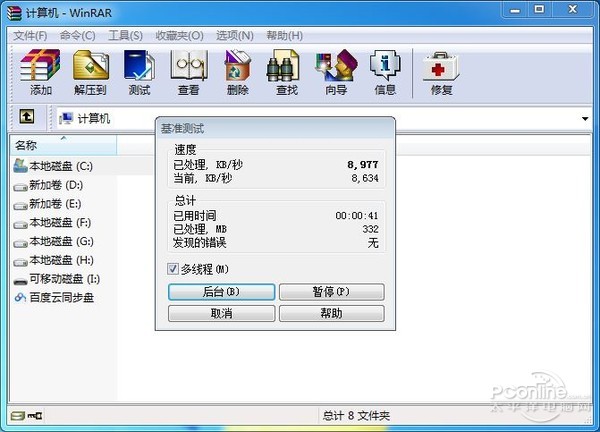Click the 添加 (Add) toolbar icon
The image size is (600, 432).
41,72
